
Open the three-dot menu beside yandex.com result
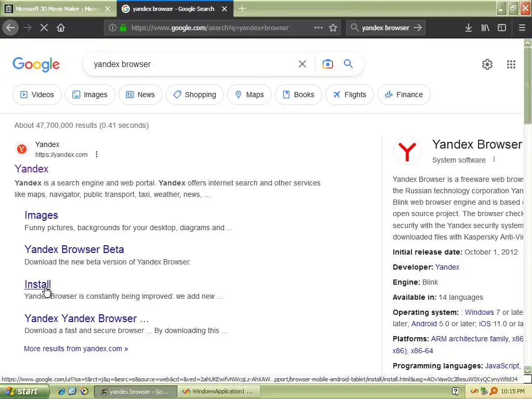click(x=97, y=154)
